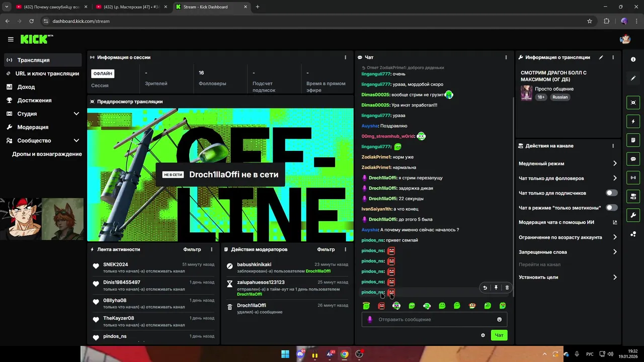Viewport: 644px width, 362px height.
Task: Click the chat bubble icon in the right sidebar
Action: (x=633, y=159)
